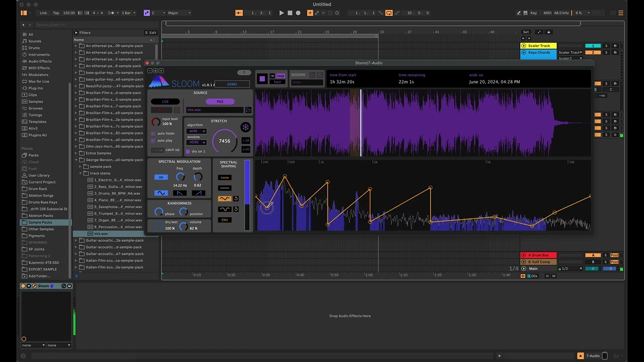Screen dimensions: 644x362
Task: Open Keys Chords input Scaler Track dropdown
Action: click(571, 52)
